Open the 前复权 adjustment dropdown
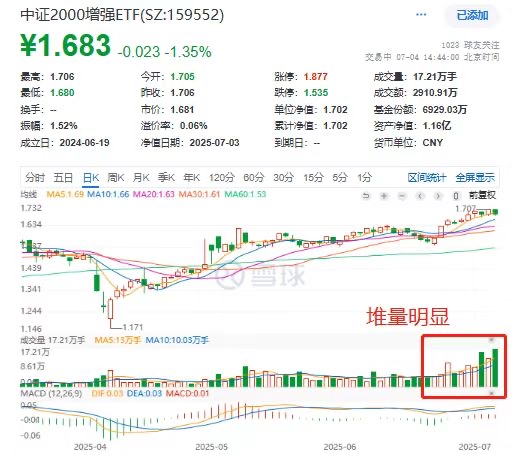This screenshot has height=458, width=513. pyautogui.click(x=482, y=195)
